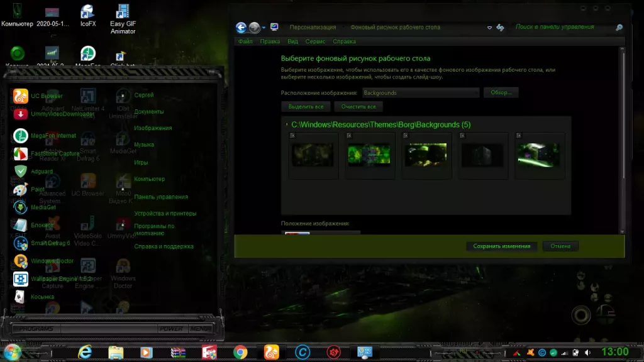Screen dimensions: 644x362
Task: Open Google Chrome from the taskbar
Action: [x=240, y=353]
